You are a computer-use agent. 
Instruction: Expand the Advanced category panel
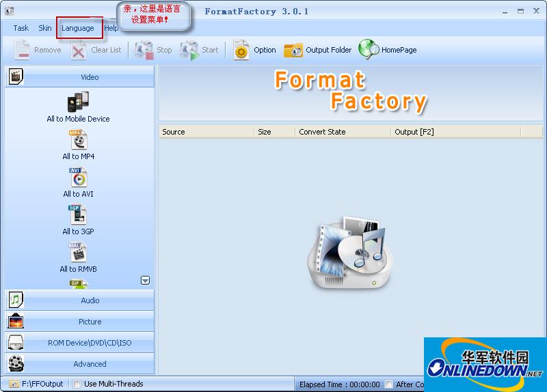[79, 363]
